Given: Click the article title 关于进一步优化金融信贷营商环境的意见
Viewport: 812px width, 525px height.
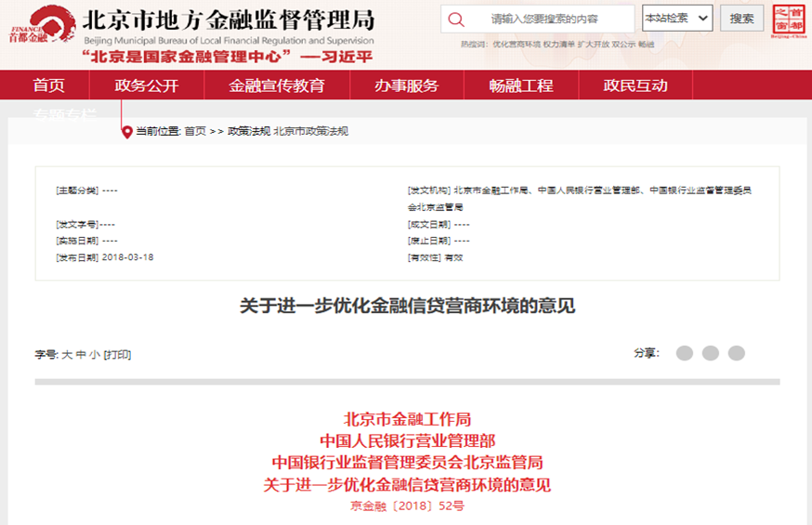Looking at the screenshot, I should click(x=408, y=306).
